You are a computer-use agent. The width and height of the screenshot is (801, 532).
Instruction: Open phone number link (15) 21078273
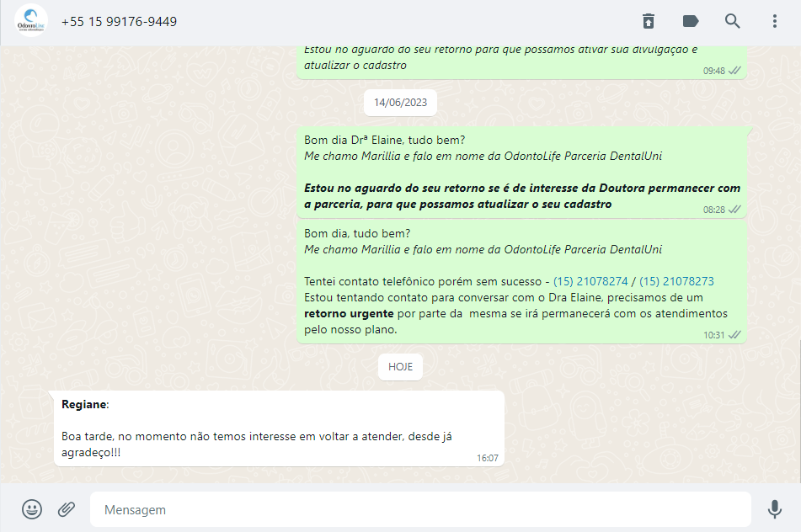point(676,281)
